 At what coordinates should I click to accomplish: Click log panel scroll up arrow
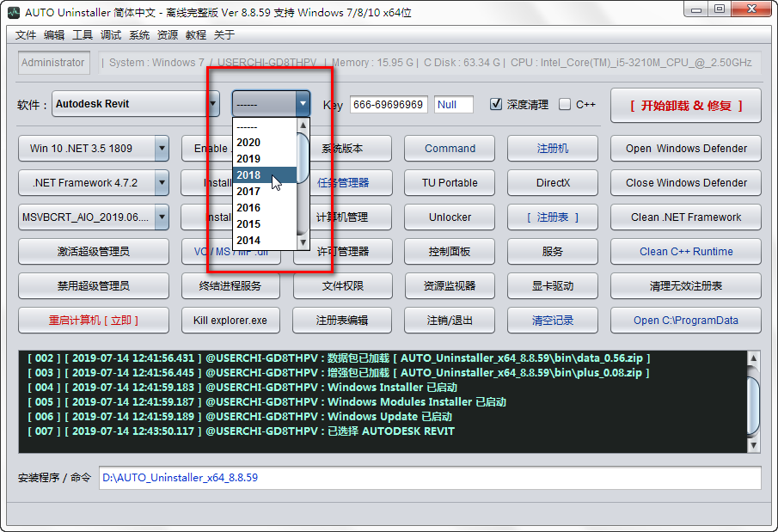pyautogui.click(x=753, y=358)
